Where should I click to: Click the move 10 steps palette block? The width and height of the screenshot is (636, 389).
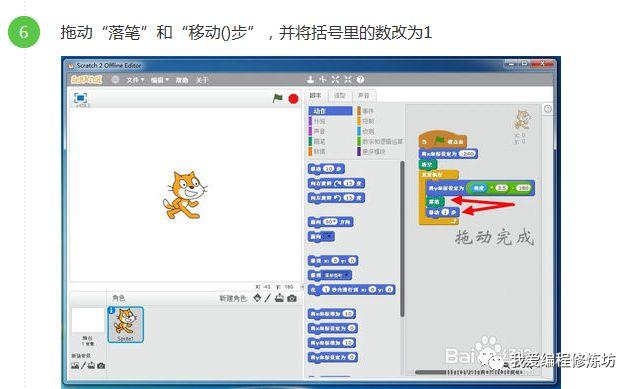(x=326, y=169)
